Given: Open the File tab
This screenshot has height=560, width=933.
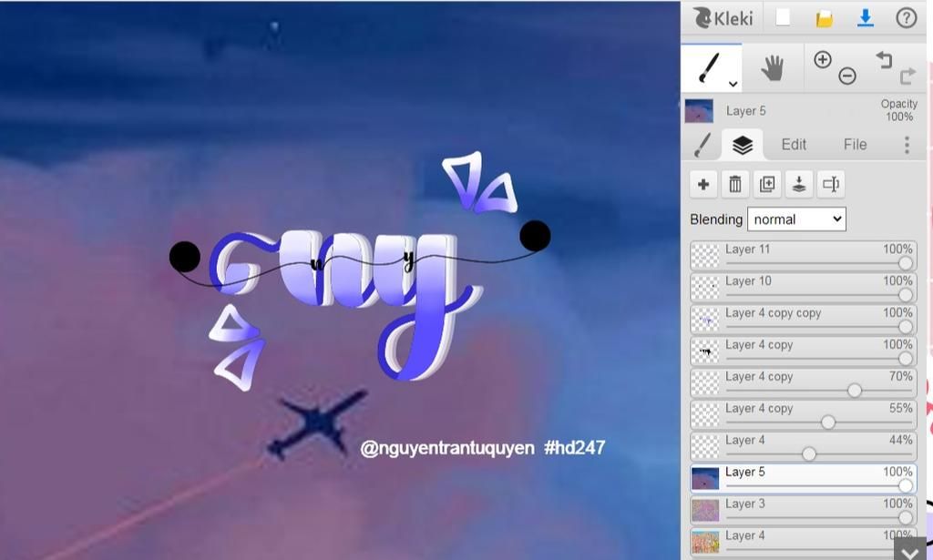Looking at the screenshot, I should [855, 145].
